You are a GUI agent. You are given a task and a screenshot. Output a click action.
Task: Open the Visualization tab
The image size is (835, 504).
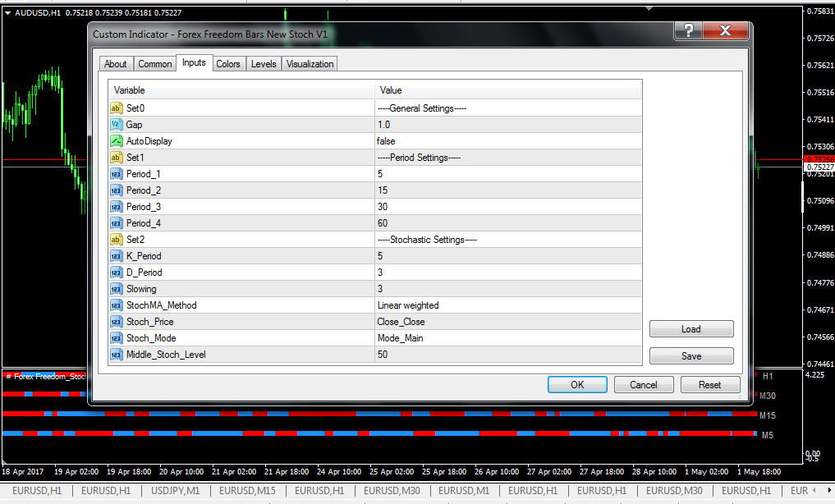tap(310, 64)
